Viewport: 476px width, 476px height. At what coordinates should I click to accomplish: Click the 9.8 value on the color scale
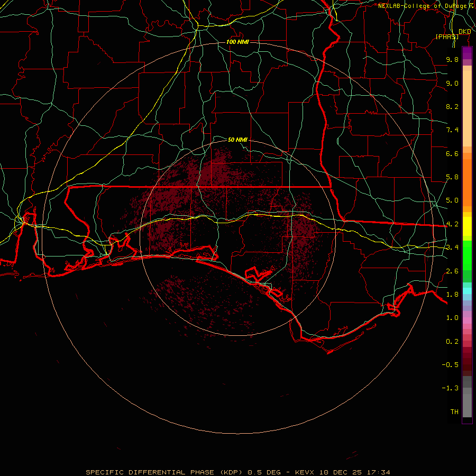pyautogui.click(x=452, y=59)
